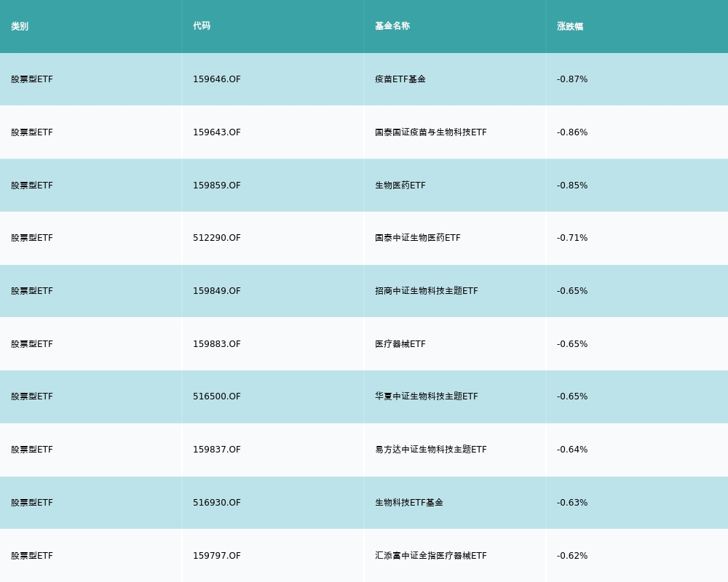Viewport: 728px width, 582px height.
Task: Click 股票型ETF in the 512290.OF row
Action: (x=32, y=238)
